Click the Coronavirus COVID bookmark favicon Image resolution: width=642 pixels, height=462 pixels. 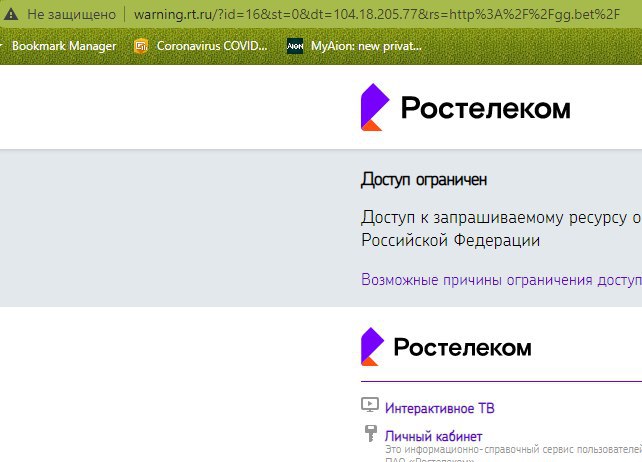point(141,46)
